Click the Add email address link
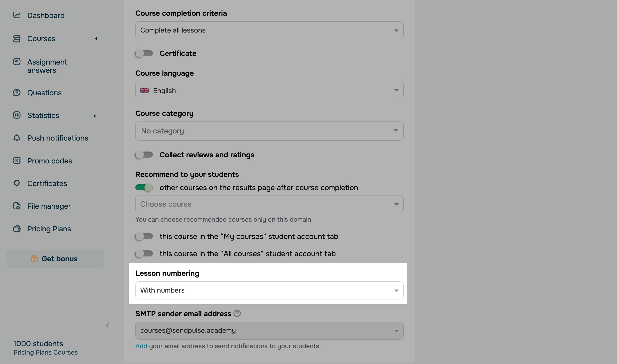Image resolution: width=617 pixels, height=364 pixels. (141, 346)
